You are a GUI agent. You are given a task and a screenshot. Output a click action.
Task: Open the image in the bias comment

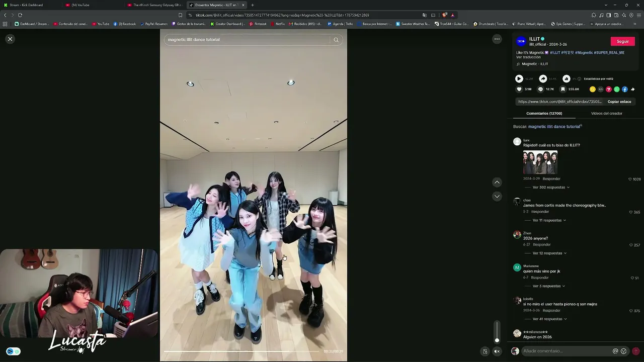(540, 162)
